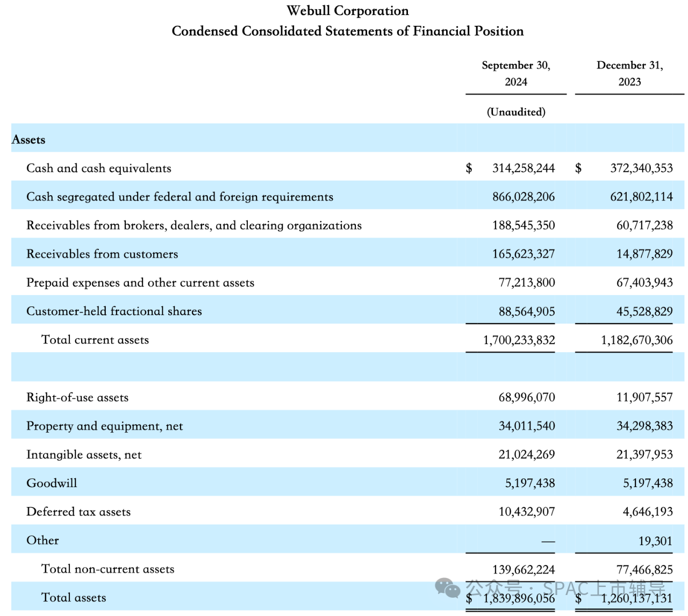The height and width of the screenshot is (616, 688).
Task: Click total 1,700,233,832
Action: point(519,340)
